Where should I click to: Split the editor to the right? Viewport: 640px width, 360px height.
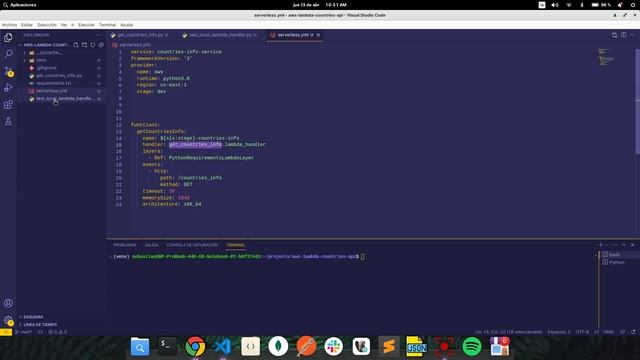[x=624, y=35]
